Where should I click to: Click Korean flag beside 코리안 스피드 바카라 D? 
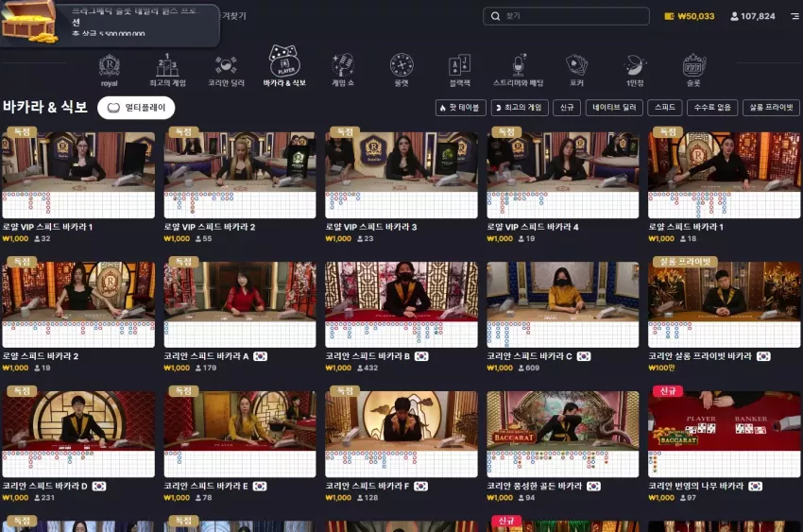[x=99, y=486]
